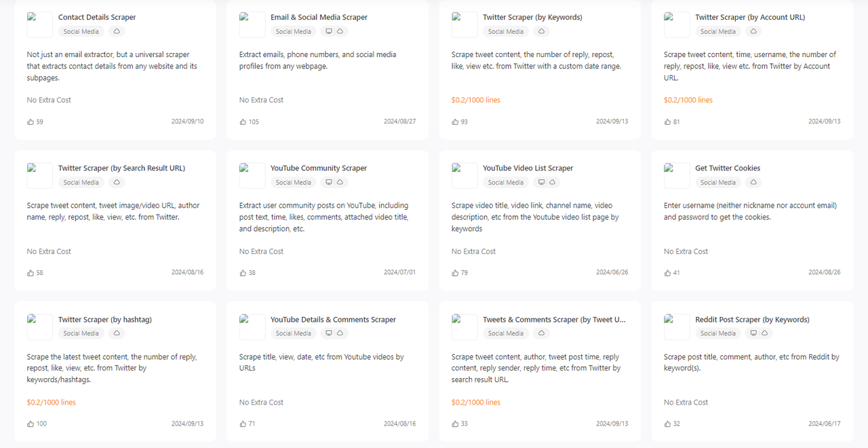Image resolution: width=868 pixels, height=448 pixels.
Task: Like the Reddit Post Scraper template
Action: (x=667, y=424)
